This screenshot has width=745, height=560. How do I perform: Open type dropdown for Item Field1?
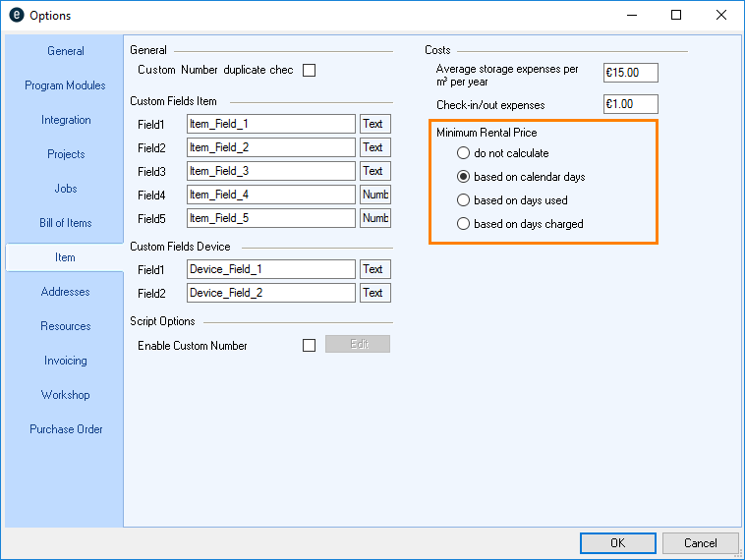(x=374, y=124)
